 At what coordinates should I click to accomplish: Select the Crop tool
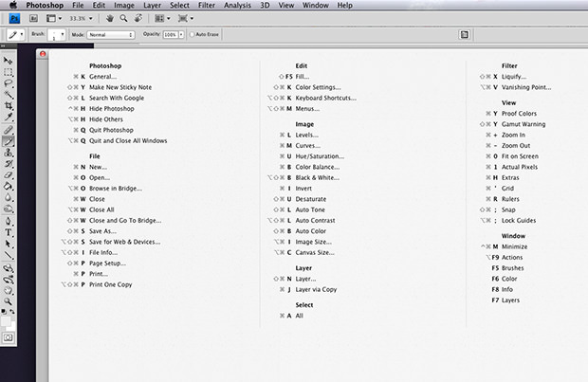coord(8,106)
